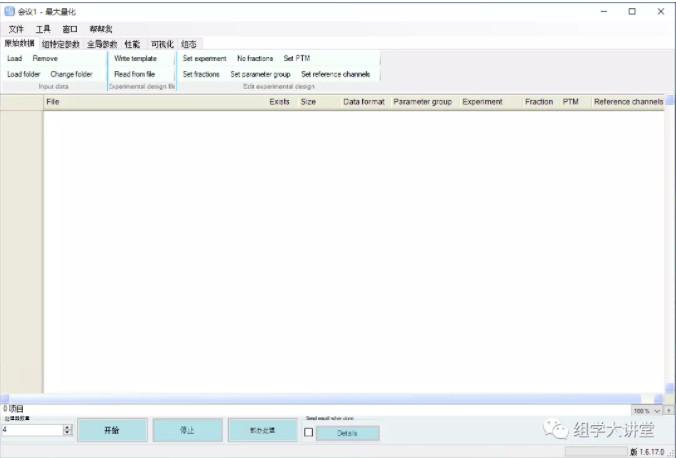Click the Load folder button

(x=24, y=74)
